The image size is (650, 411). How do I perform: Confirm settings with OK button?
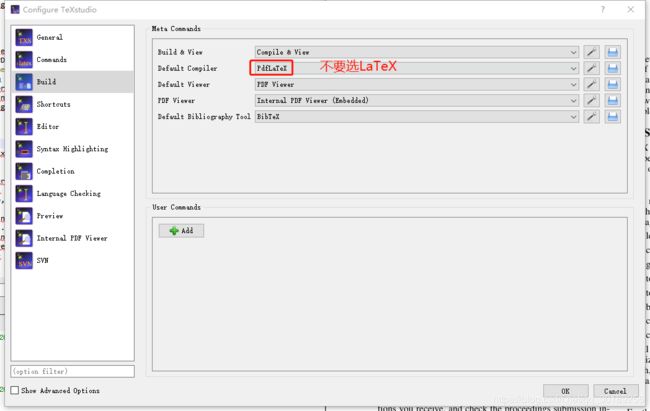565,391
